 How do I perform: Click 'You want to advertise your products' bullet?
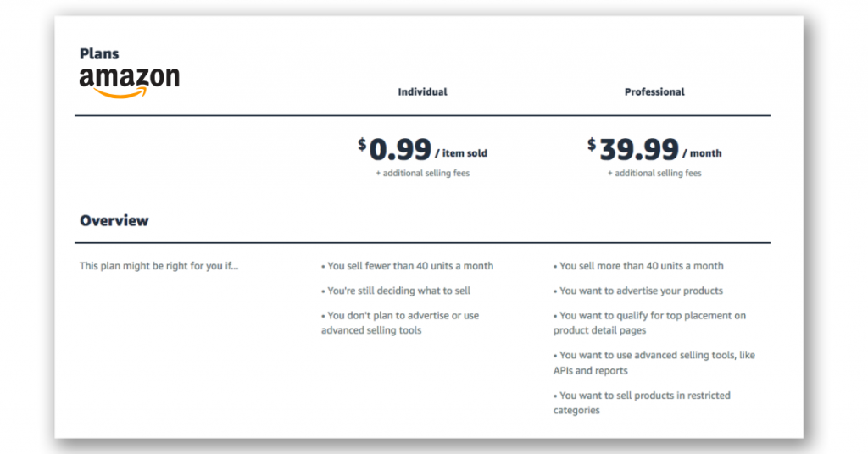click(x=637, y=291)
